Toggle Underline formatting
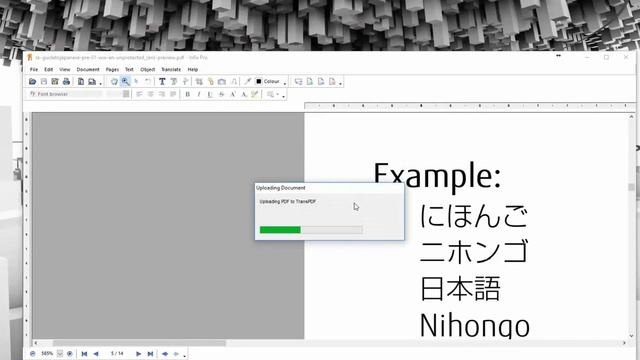640x360 pixels. [x=210, y=94]
